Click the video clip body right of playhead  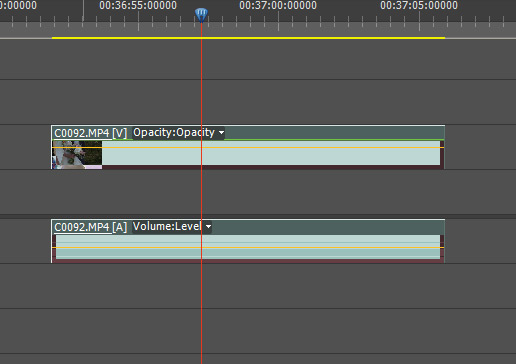pyautogui.click(x=321, y=153)
